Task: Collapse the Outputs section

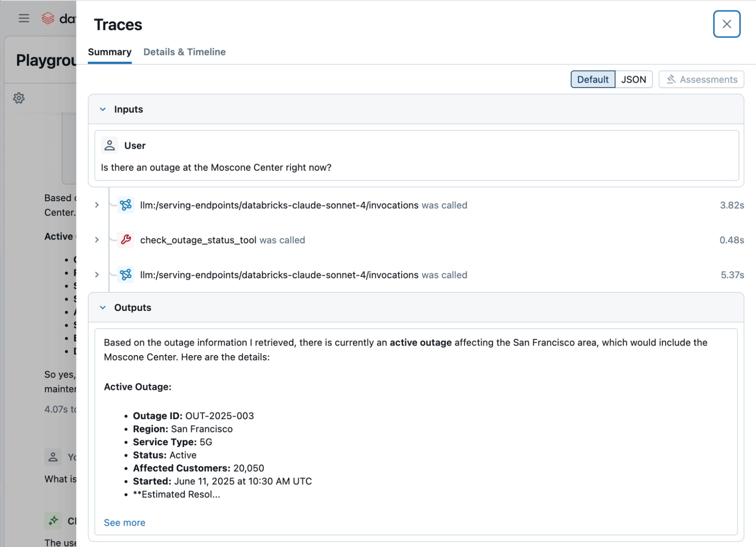Action: (103, 308)
